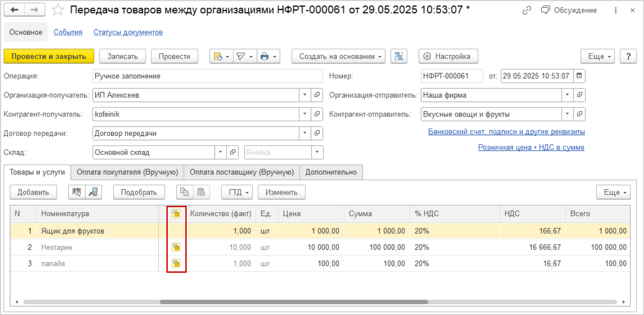Switch to Основное section
Image resolution: width=644 pixels, height=315 pixels.
pyautogui.click(x=26, y=32)
